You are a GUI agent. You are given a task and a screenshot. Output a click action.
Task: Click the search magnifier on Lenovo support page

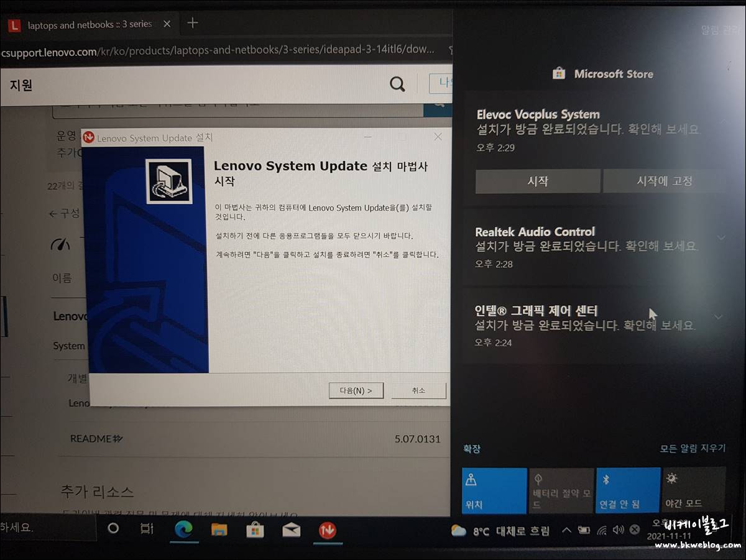click(x=397, y=85)
